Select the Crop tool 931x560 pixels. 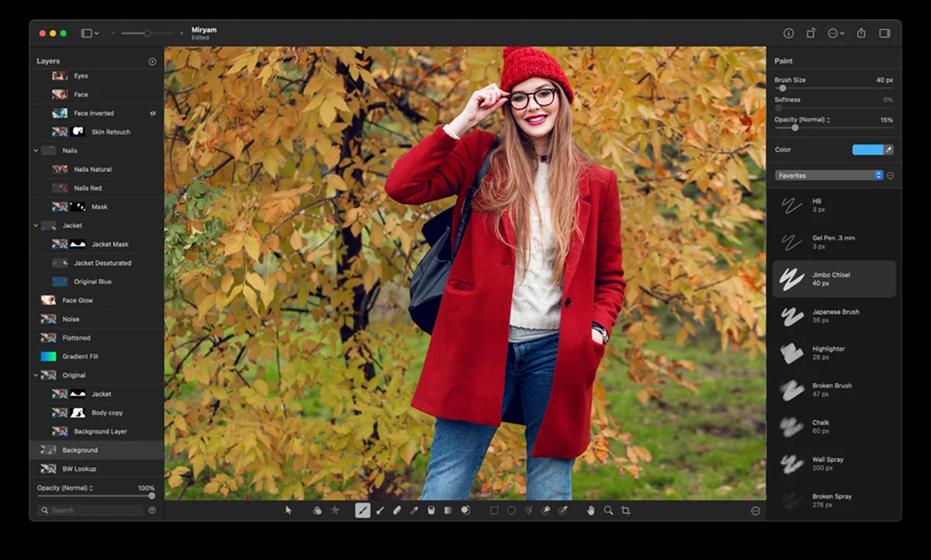point(625,510)
